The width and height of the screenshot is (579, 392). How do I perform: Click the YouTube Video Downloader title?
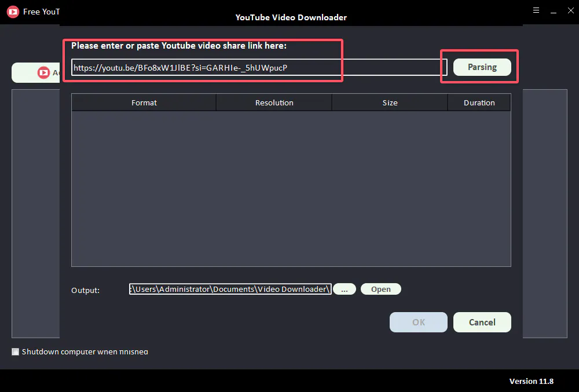(291, 17)
